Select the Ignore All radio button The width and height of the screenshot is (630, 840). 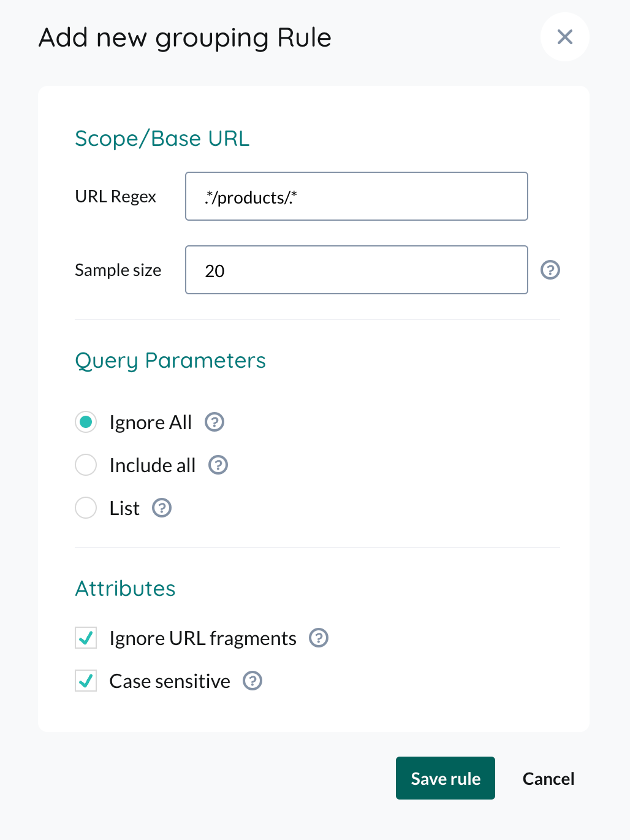pyautogui.click(x=86, y=422)
